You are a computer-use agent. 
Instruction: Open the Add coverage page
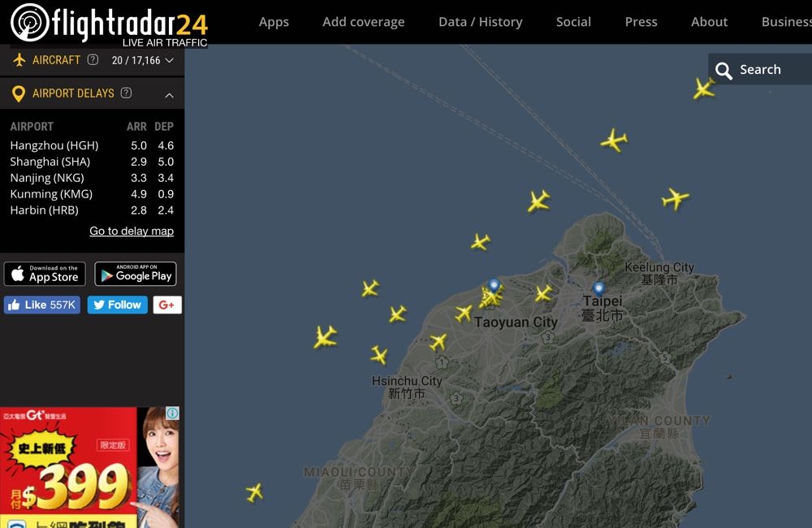[x=363, y=22]
